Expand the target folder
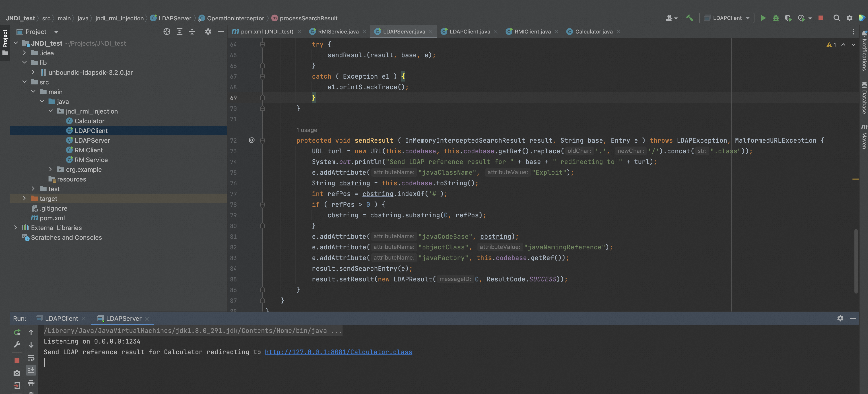 [x=24, y=198]
